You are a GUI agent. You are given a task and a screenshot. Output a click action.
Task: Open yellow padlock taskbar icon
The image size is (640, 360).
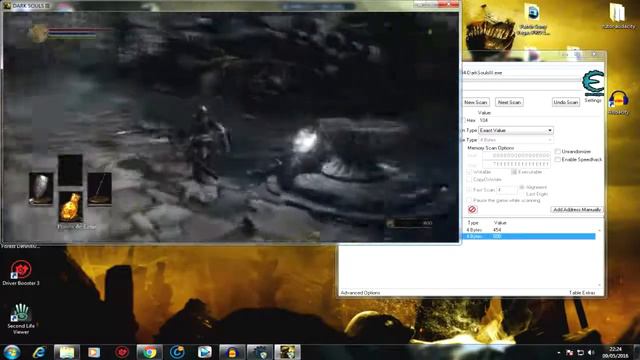coord(232,352)
